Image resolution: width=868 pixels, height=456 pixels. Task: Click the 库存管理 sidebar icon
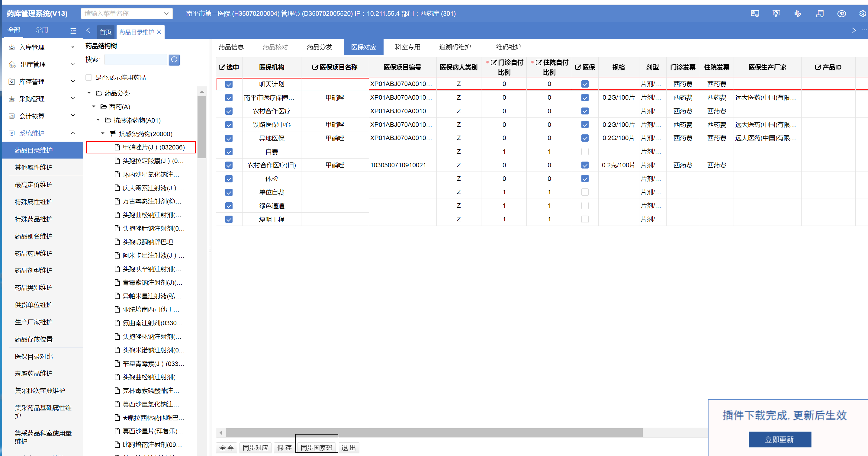pyautogui.click(x=12, y=82)
